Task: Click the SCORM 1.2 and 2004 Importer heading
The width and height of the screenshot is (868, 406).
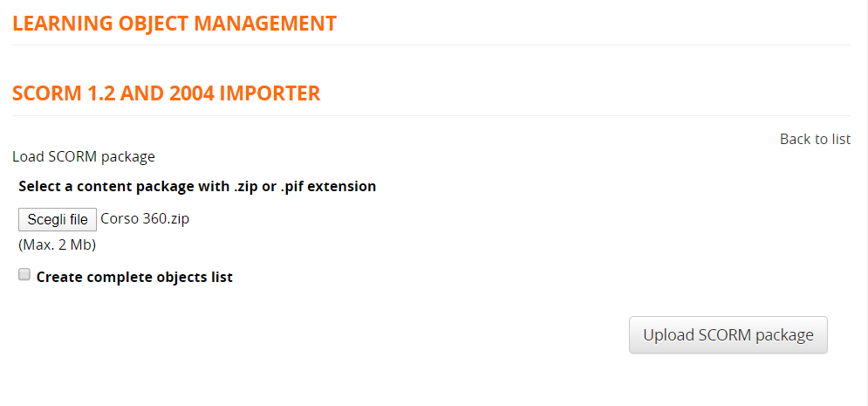Action: tap(167, 93)
